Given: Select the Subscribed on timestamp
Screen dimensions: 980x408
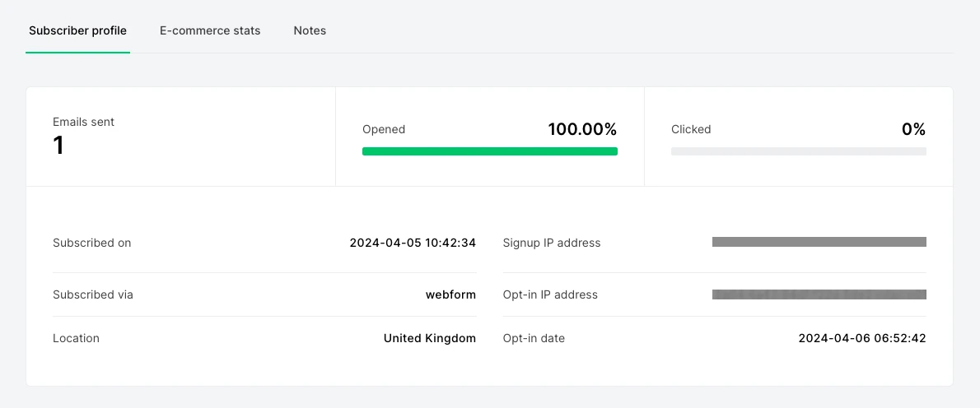Looking at the screenshot, I should click(413, 243).
